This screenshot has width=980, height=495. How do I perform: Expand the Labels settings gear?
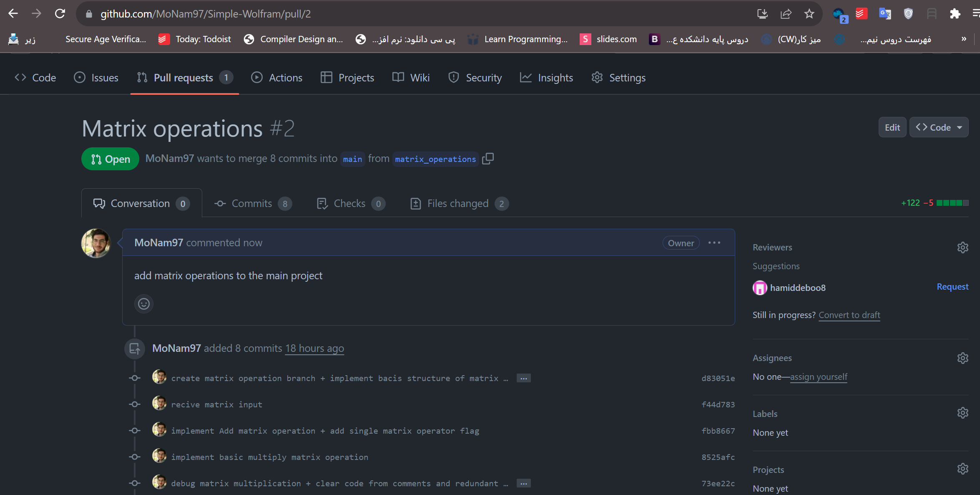tap(963, 414)
